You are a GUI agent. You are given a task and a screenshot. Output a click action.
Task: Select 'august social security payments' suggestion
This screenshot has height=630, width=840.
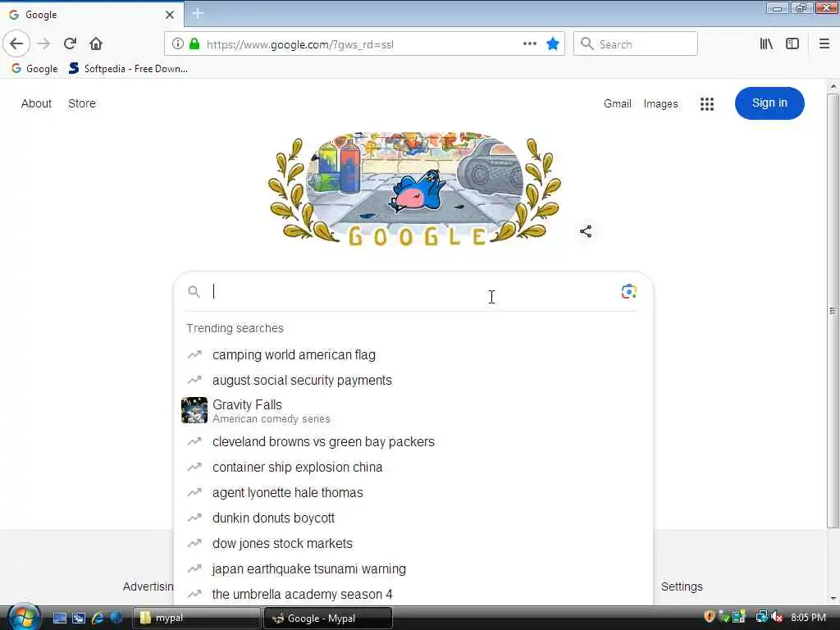pyautogui.click(x=413, y=381)
